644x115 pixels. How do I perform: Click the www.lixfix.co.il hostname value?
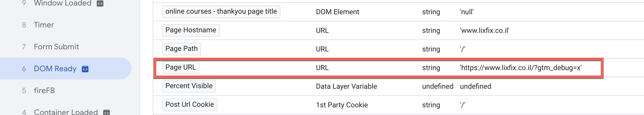pyautogui.click(x=485, y=31)
